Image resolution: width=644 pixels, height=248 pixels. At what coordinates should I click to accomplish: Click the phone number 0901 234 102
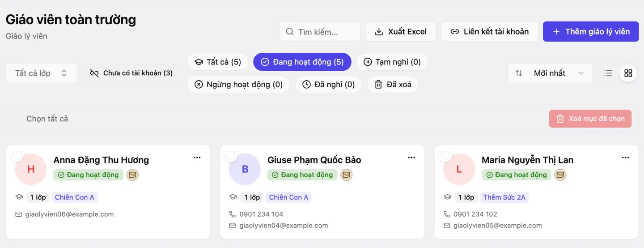coord(475,214)
